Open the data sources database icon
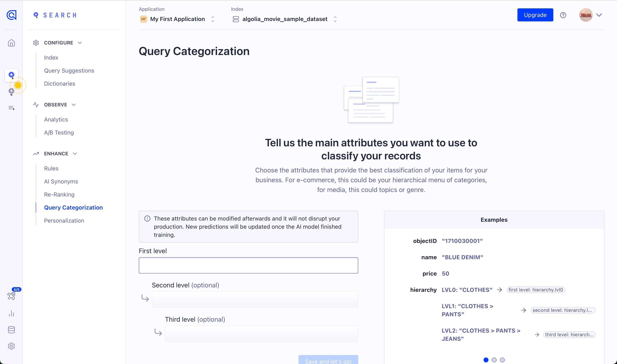 [11, 330]
